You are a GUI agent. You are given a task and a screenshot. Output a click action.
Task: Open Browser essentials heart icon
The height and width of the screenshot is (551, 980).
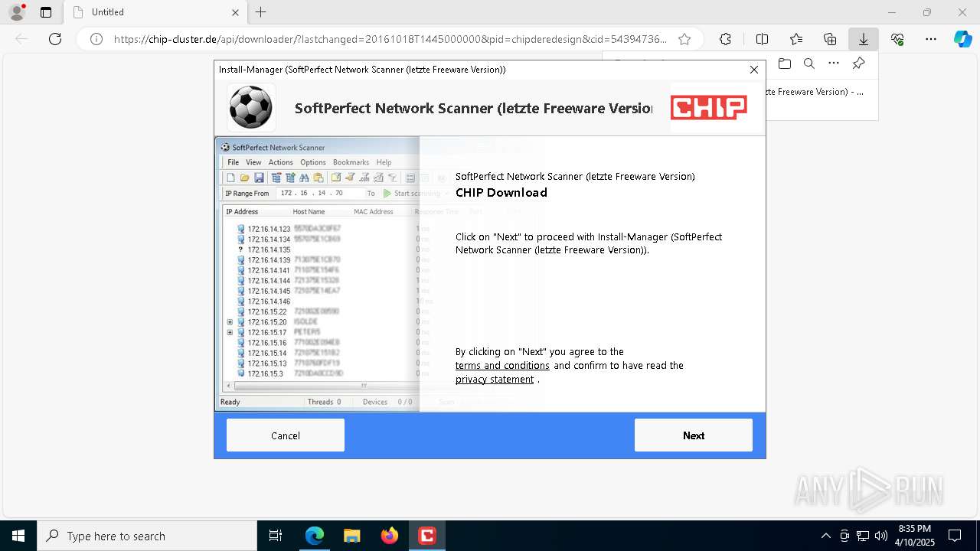(x=897, y=39)
